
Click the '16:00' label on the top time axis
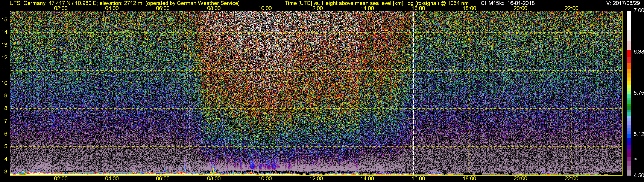click(x=418, y=8)
